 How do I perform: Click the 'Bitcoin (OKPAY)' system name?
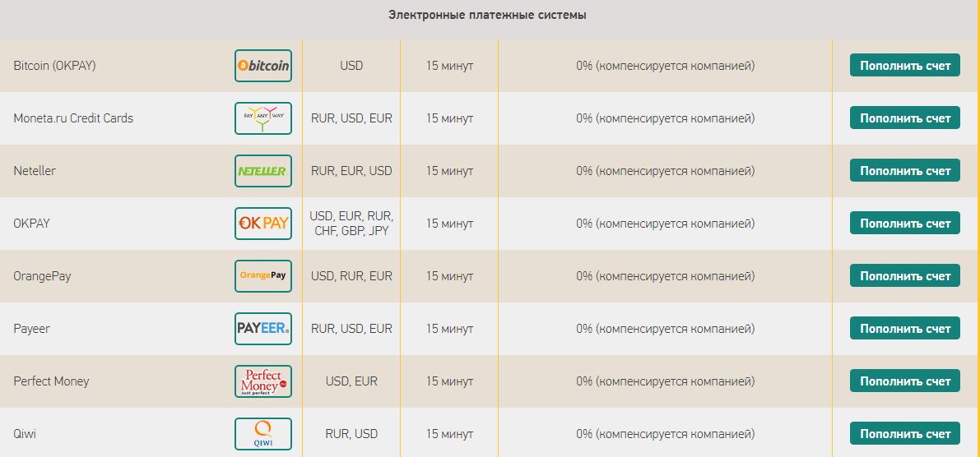pyautogui.click(x=55, y=66)
